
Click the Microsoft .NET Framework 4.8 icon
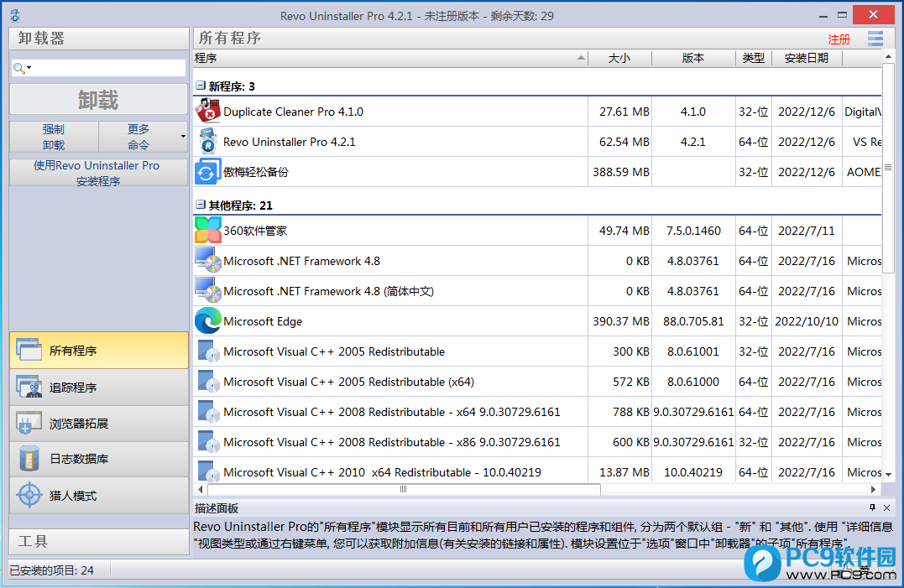207,260
